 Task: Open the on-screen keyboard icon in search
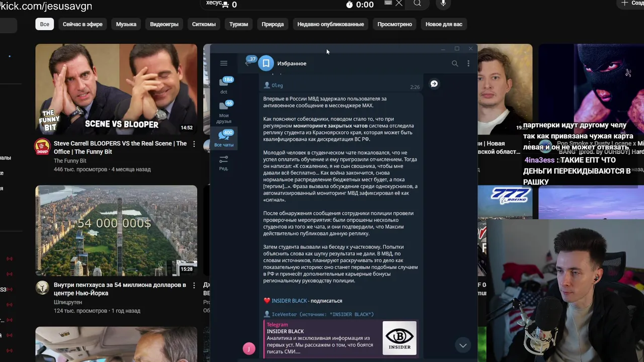tap(388, 3)
